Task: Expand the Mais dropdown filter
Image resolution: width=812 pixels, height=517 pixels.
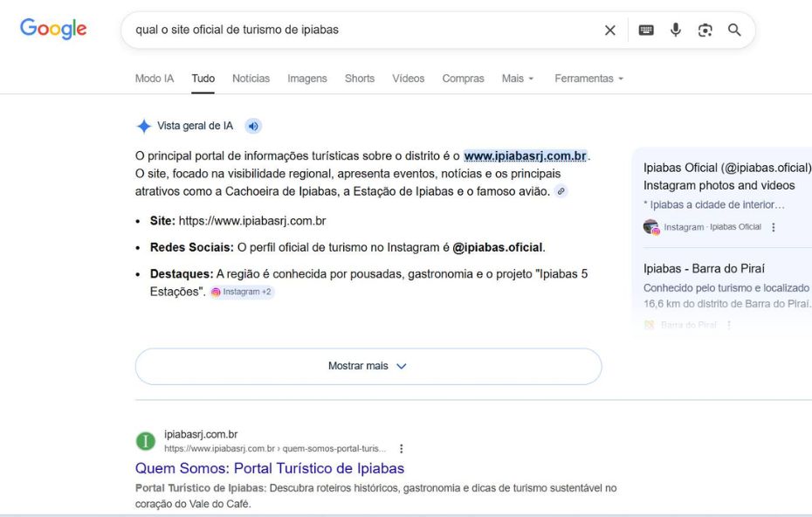Action: point(517,79)
